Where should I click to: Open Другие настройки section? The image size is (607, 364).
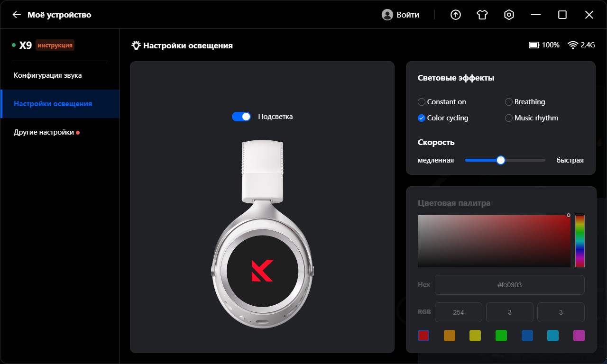point(60,132)
